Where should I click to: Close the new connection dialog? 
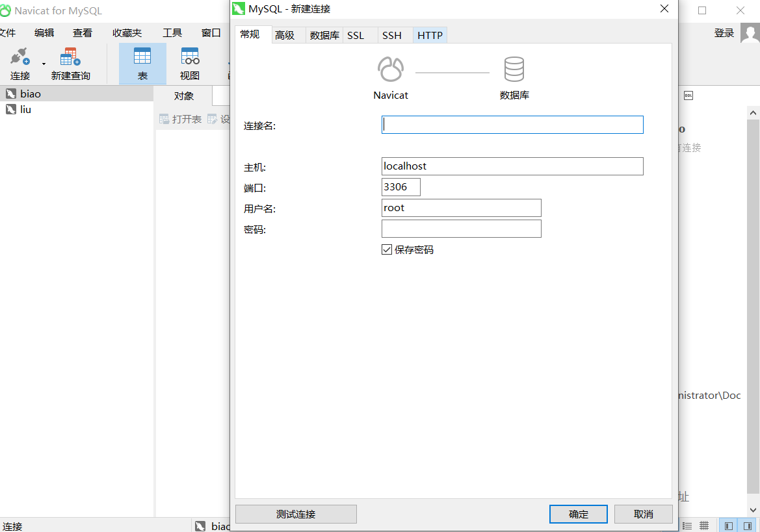(664, 8)
